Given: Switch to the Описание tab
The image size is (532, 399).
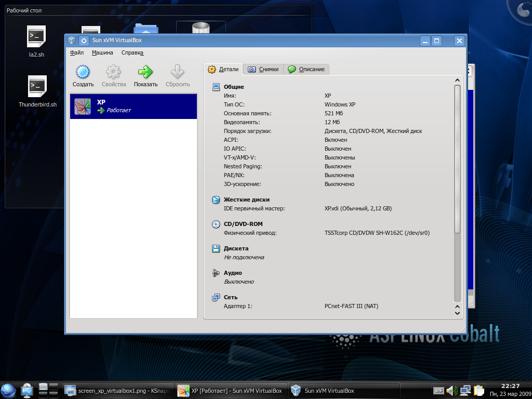Looking at the screenshot, I should click(x=307, y=69).
